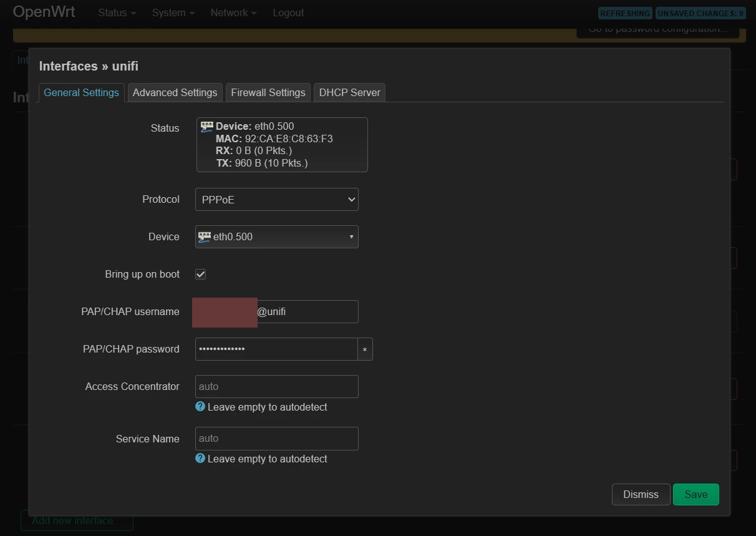Toggle the Bring up on boot checkbox
The image size is (756, 536).
pyautogui.click(x=200, y=274)
